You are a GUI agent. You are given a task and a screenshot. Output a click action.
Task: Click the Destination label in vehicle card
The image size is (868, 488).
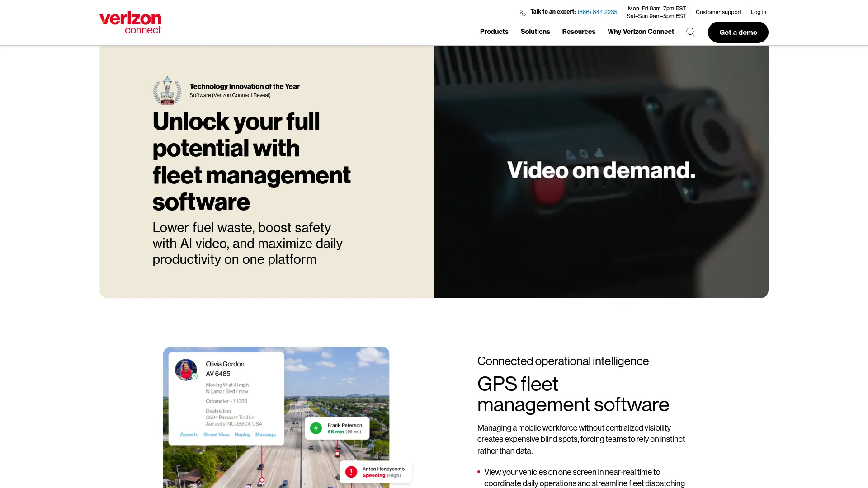pyautogui.click(x=218, y=411)
